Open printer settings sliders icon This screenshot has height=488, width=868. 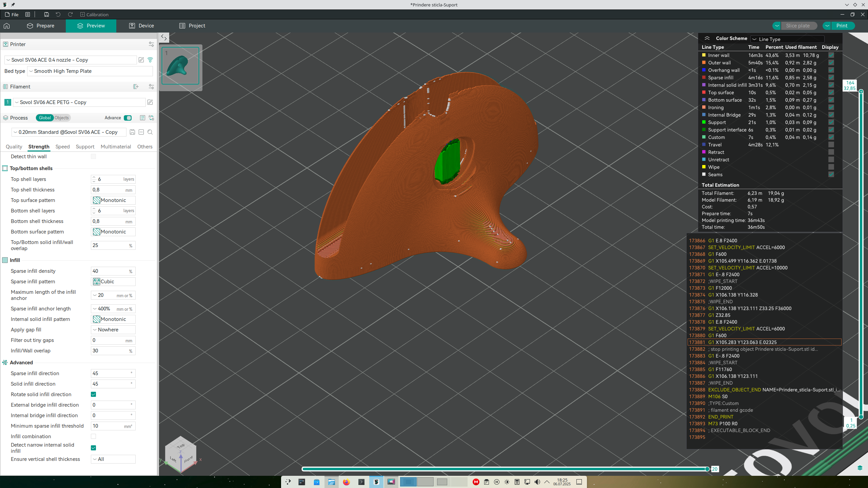point(151,44)
